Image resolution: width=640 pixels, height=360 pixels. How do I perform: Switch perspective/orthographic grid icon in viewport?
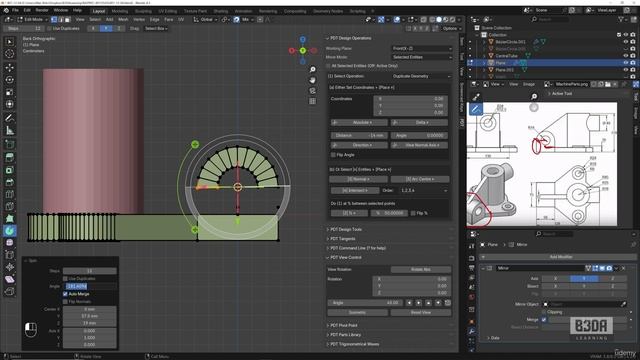click(x=313, y=101)
